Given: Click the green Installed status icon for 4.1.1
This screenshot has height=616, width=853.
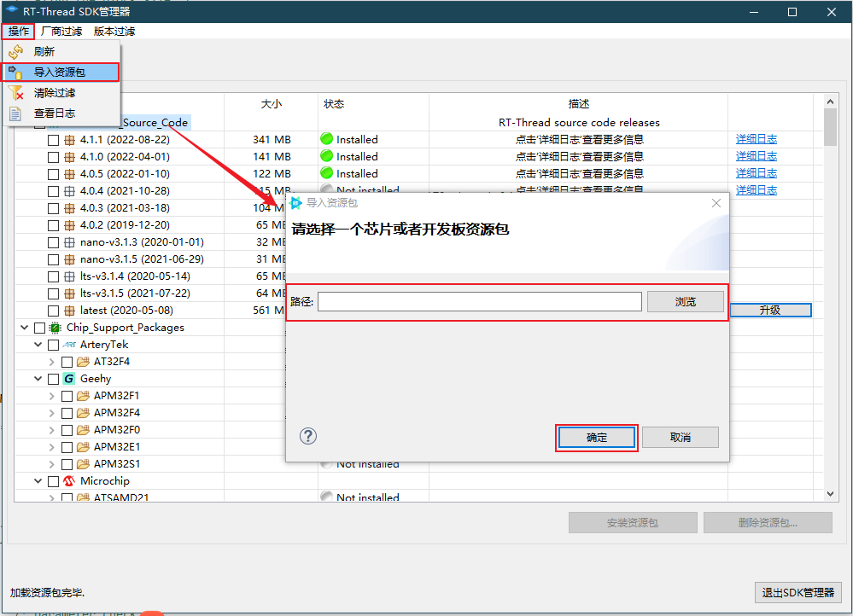Looking at the screenshot, I should (x=326, y=138).
